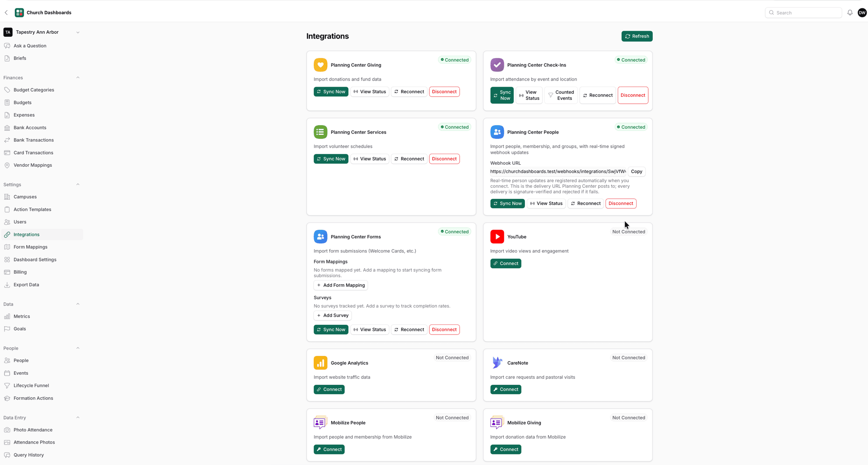Sync Now for Planning Center Giving

[x=331, y=92]
